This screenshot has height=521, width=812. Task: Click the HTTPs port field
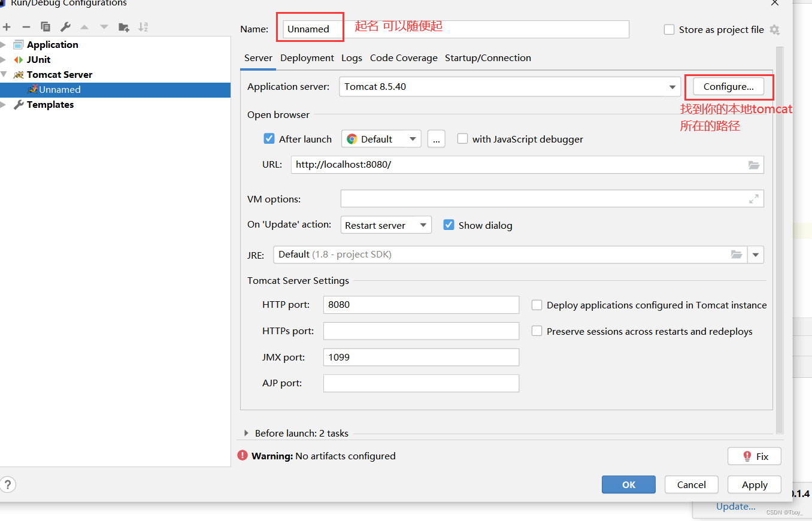point(421,331)
